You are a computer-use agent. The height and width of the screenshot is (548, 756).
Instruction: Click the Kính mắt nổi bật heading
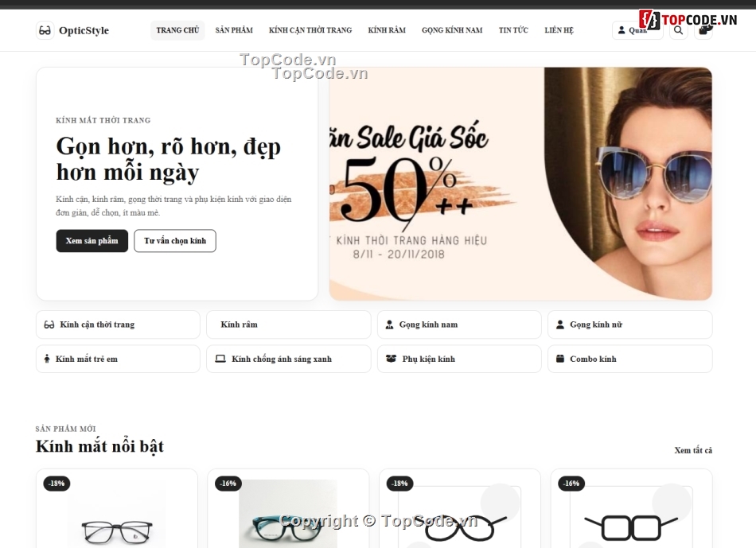tap(99, 447)
